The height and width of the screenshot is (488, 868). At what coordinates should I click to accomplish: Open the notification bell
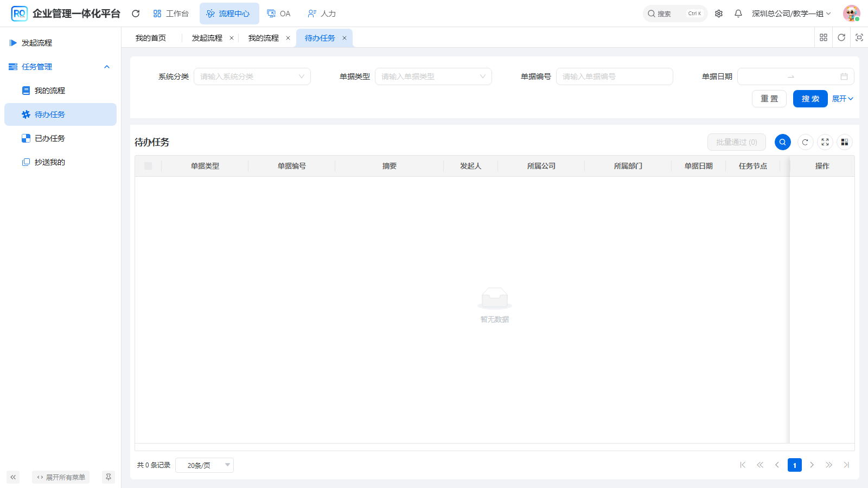[x=738, y=14]
